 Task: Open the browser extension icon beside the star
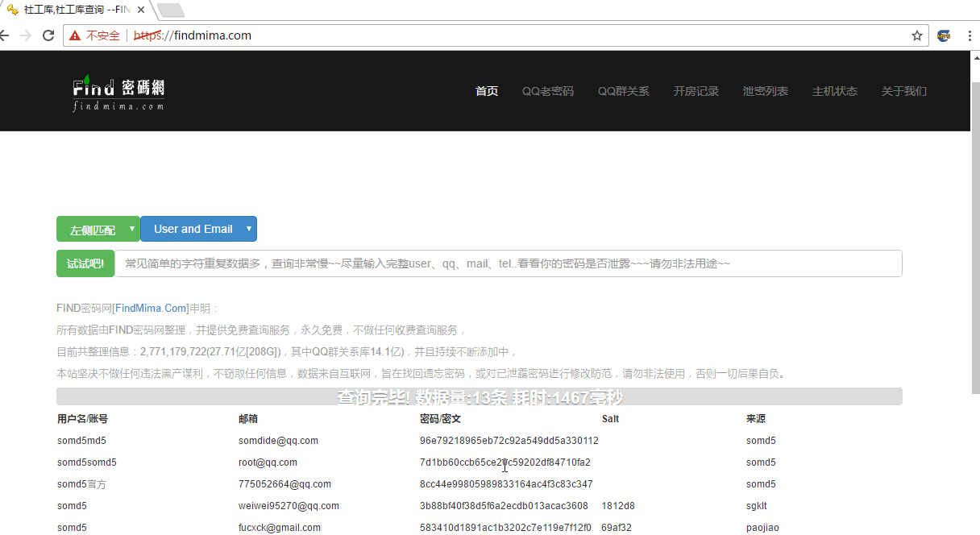pos(944,35)
